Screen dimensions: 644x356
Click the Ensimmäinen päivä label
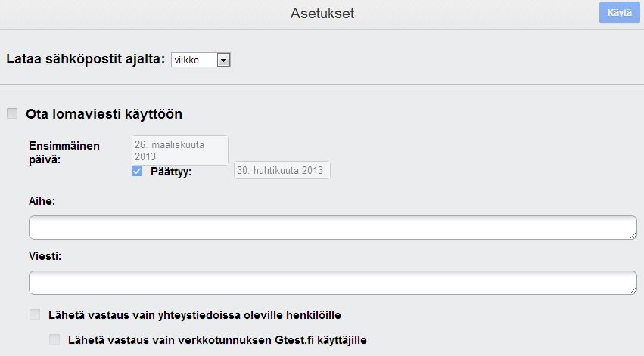click(64, 152)
